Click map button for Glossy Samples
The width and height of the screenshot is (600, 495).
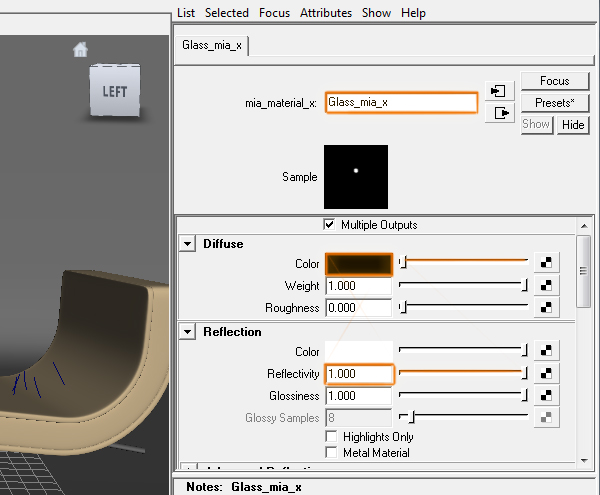click(546, 417)
